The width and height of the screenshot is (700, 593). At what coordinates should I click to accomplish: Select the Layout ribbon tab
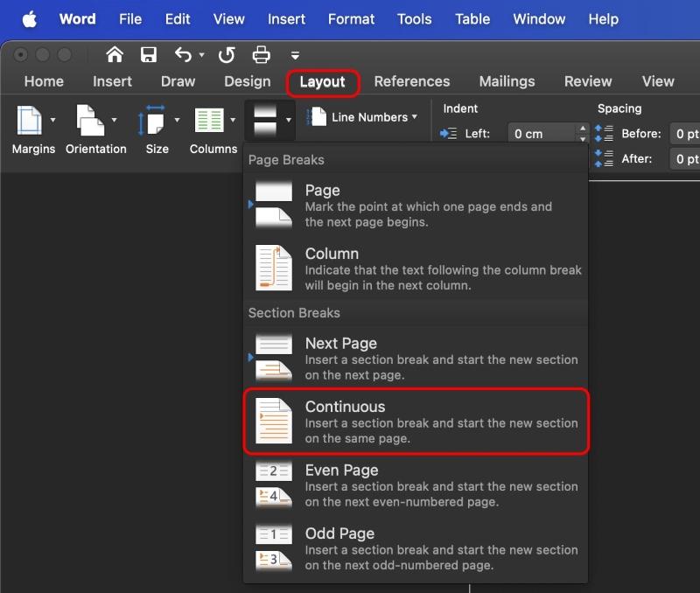click(322, 82)
